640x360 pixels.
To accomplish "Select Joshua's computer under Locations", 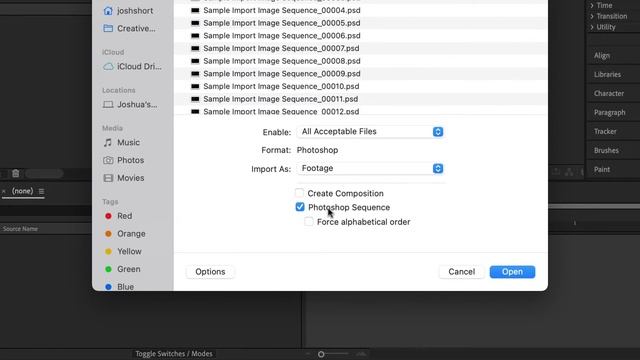I will (x=130, y=104).
